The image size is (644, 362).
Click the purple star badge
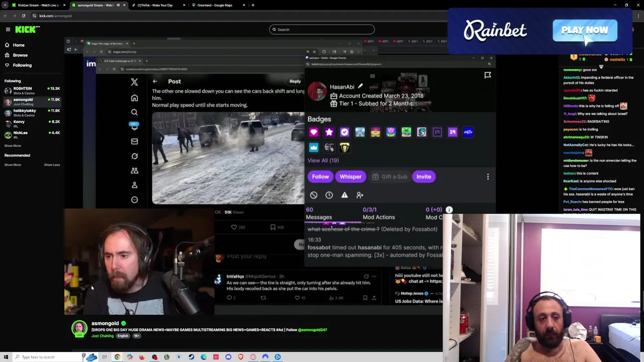[x=329, y=132]
